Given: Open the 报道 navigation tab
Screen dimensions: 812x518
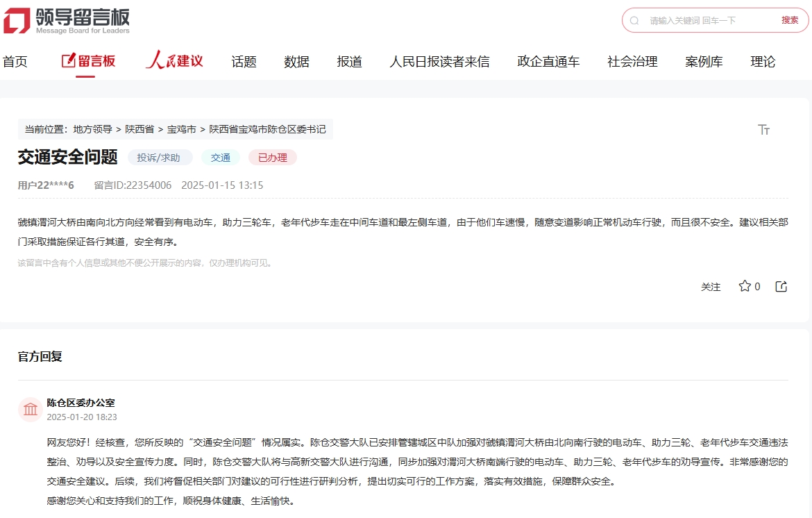Looking at the screenshot, I should point(350,62).
